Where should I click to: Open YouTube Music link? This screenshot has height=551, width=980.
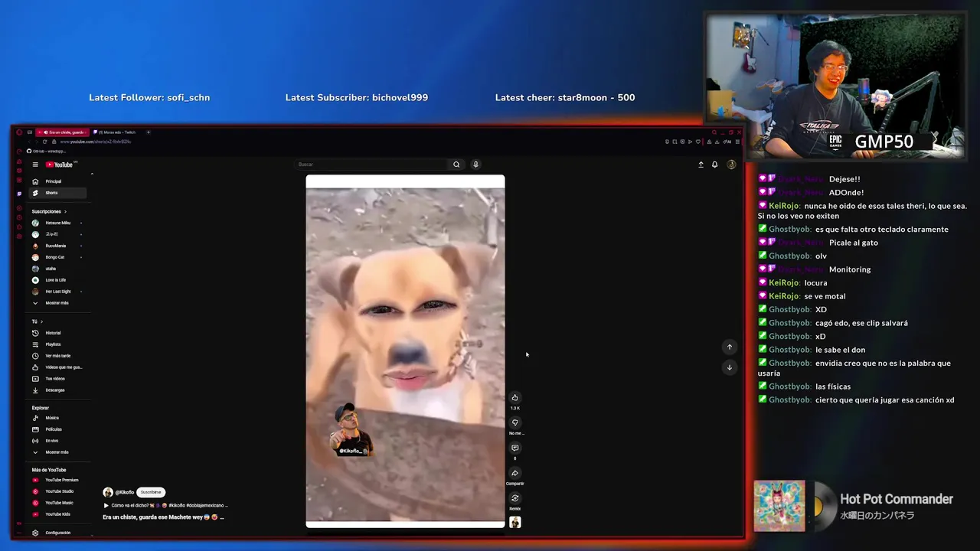60,503
